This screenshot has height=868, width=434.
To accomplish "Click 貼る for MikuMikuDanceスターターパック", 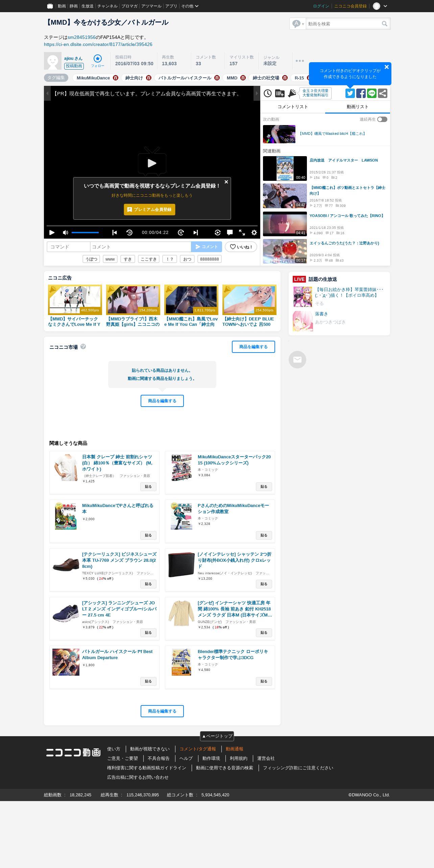I will [264, 487].
